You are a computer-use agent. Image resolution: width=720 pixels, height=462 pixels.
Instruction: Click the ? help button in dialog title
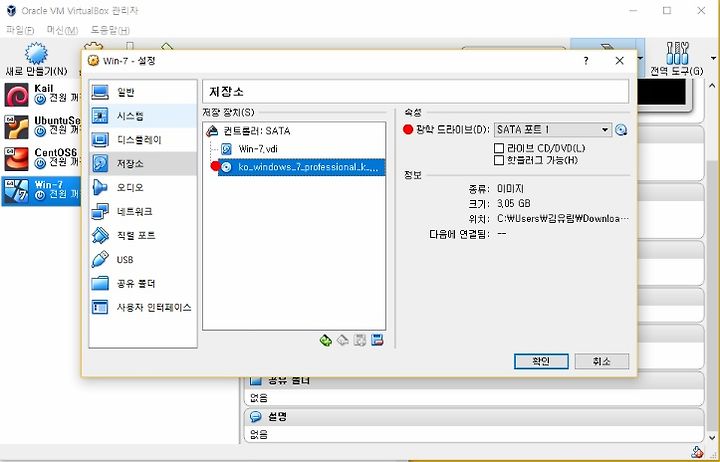586,61
